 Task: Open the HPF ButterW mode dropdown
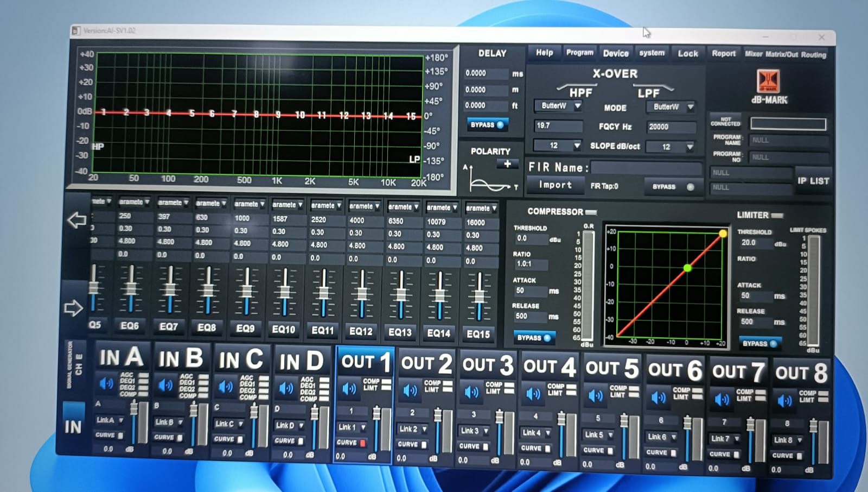(x=558, y=106)
